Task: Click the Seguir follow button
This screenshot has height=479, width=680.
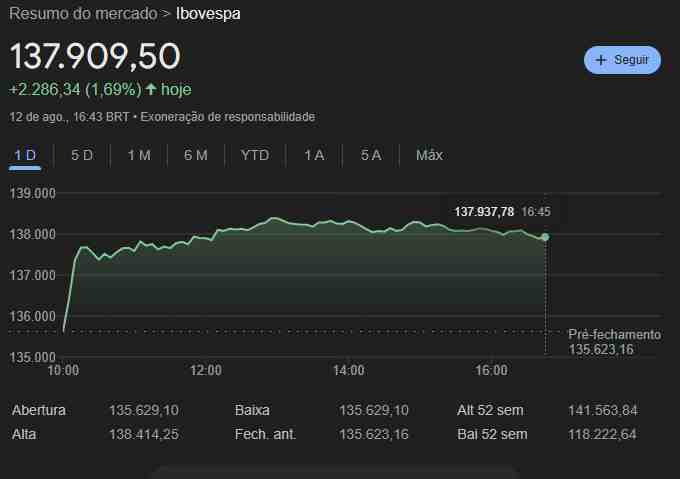Action: tap(622, 60)
